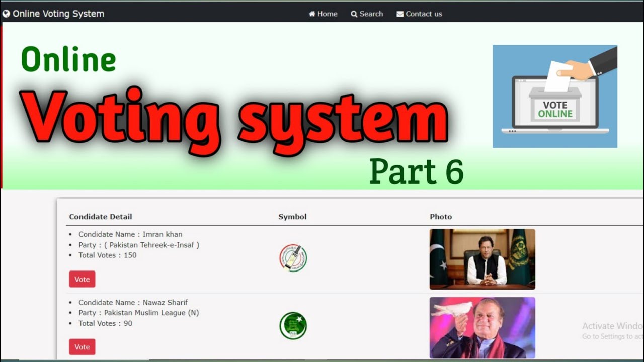
Task: Select the 'Photo' column header
Action: point(441,217)
